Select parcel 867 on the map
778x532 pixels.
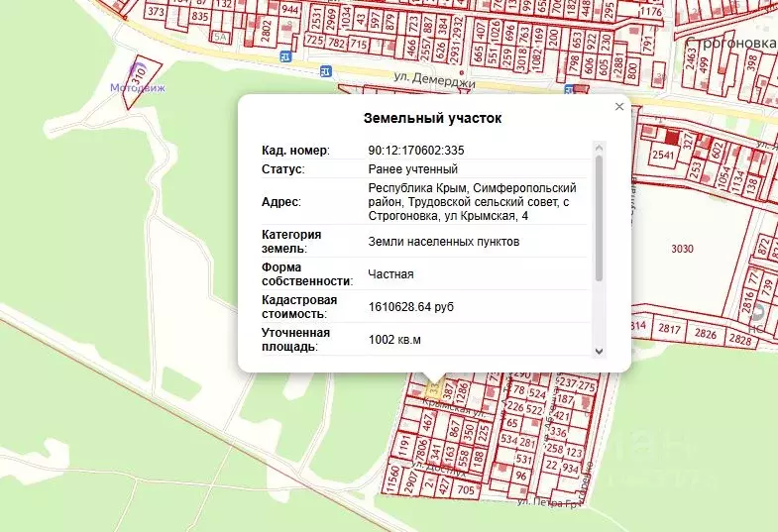[454, 429]
